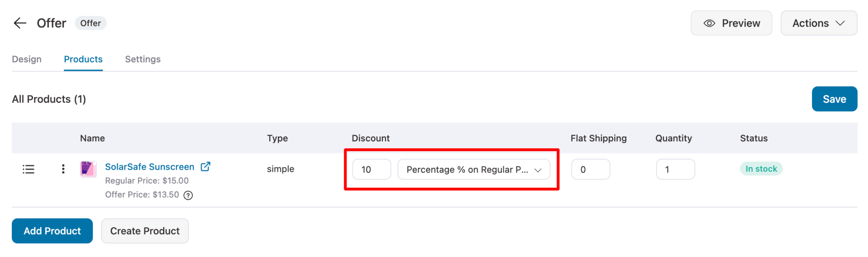Switch to the Design tab

(27, 59)
